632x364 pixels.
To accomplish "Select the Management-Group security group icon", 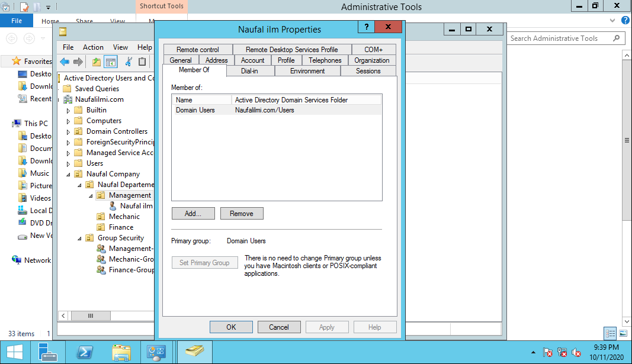I will 101,249.
